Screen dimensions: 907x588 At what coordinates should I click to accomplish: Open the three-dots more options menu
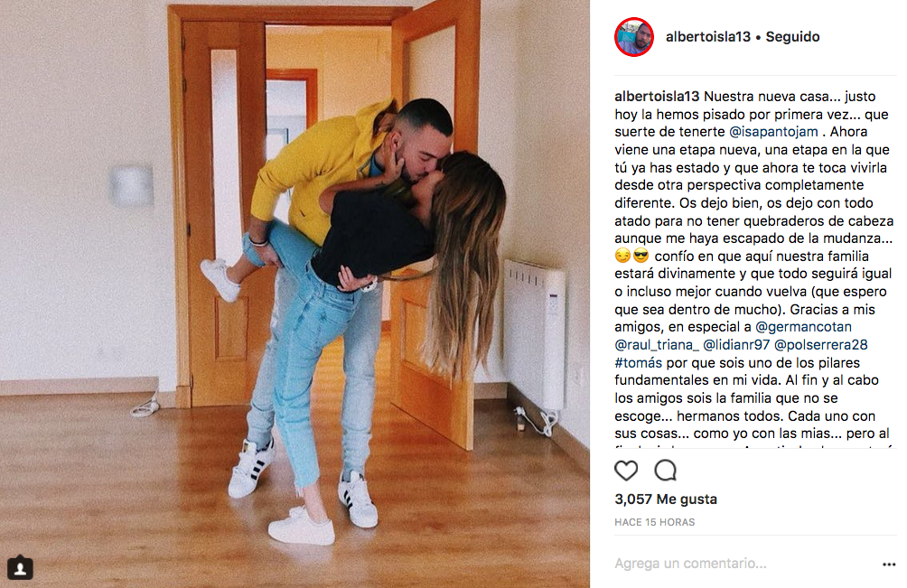click(889, 565)
